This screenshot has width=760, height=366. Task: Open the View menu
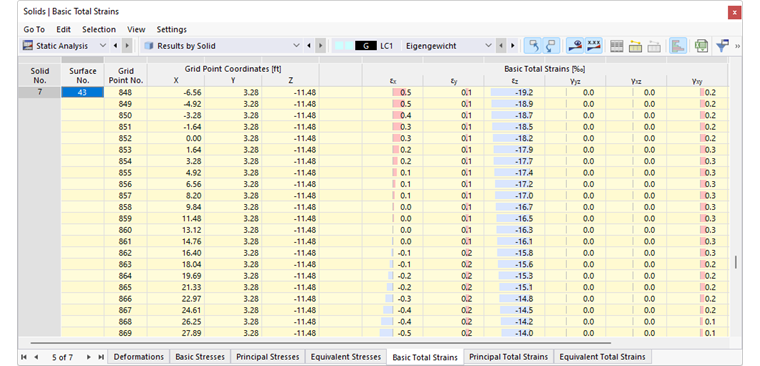(x=136, y=30)
